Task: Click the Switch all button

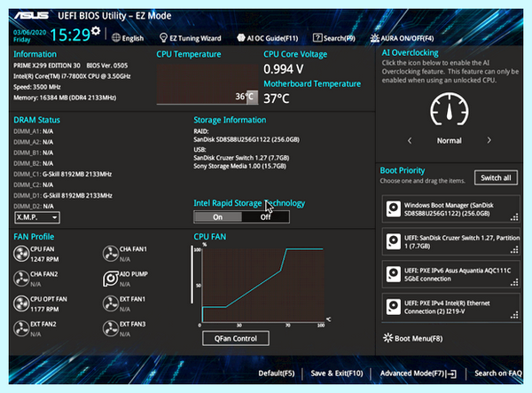Action: pyautogui.click(x=496, y=177)
